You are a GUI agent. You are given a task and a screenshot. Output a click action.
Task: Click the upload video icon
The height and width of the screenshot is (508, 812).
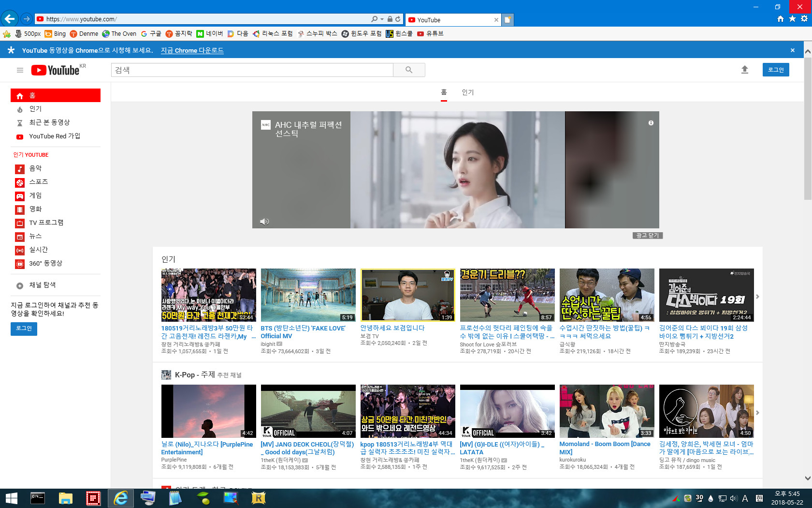tap(745, 70)
